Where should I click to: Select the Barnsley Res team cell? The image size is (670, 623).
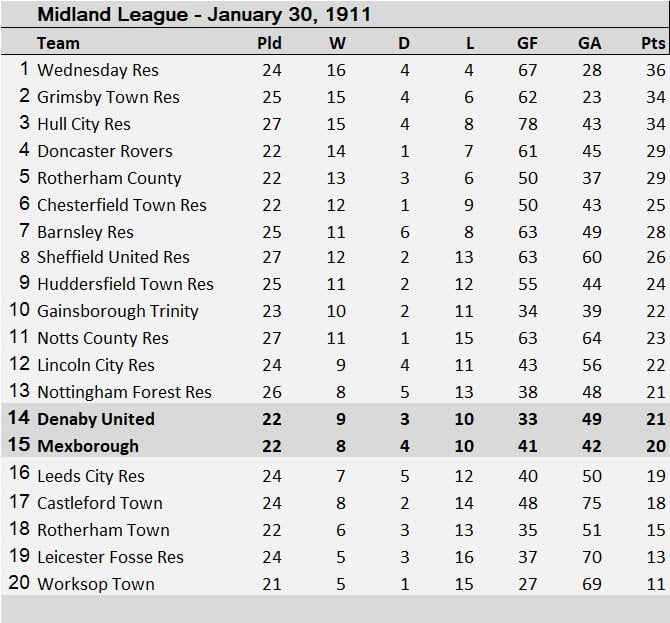click(x=85, y=231)
